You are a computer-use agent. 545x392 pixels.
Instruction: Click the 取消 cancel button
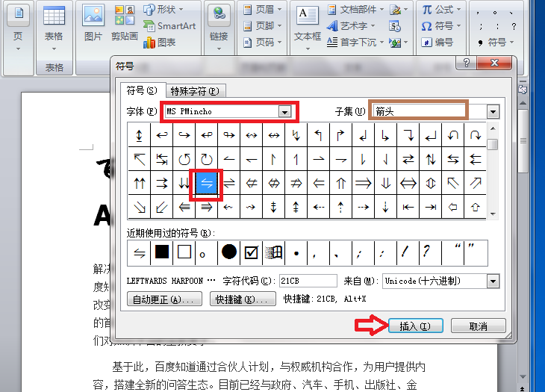[479, 326]
